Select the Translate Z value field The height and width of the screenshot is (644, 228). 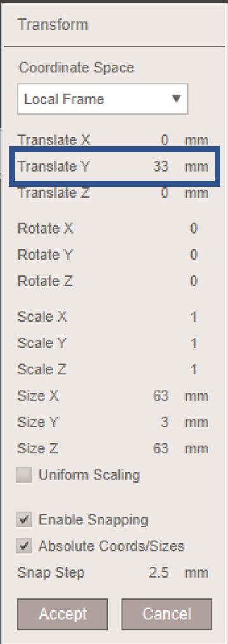click(x=165, y=193)
